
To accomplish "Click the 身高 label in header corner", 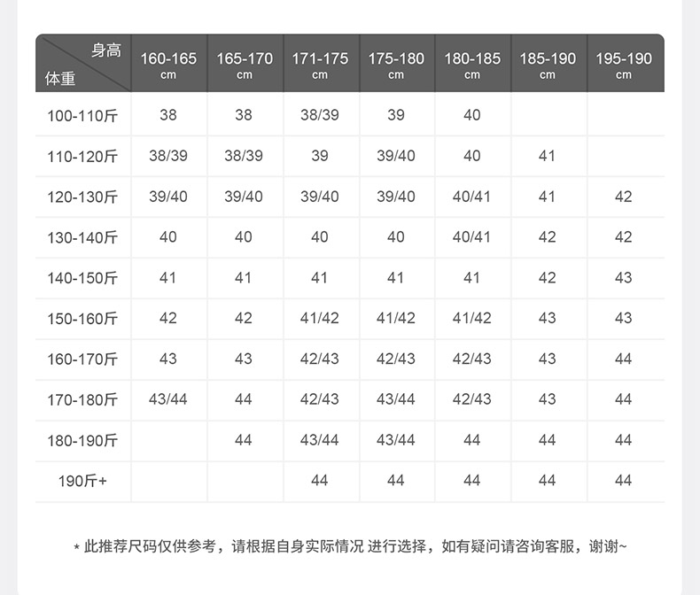I will point(106,50).
